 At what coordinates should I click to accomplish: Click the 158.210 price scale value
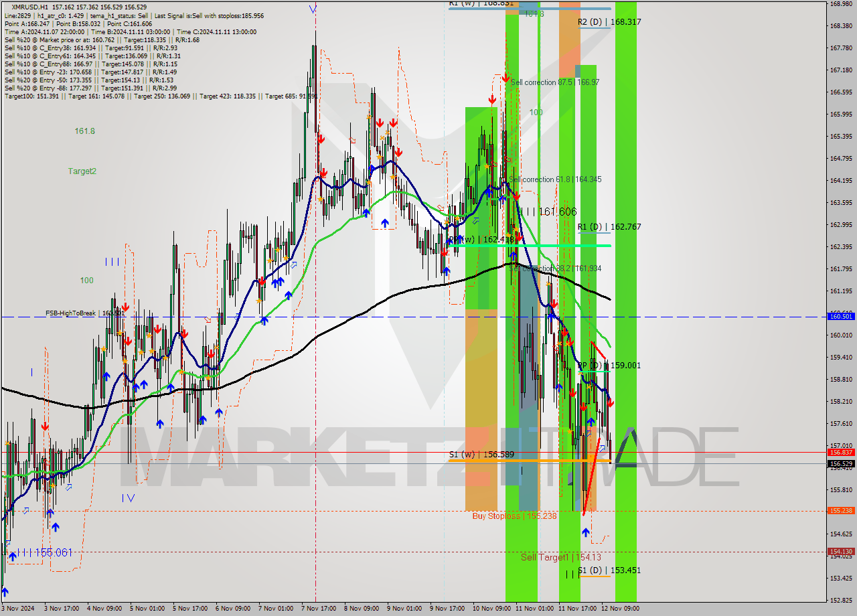pyautogui.click(x=841, y=402)
